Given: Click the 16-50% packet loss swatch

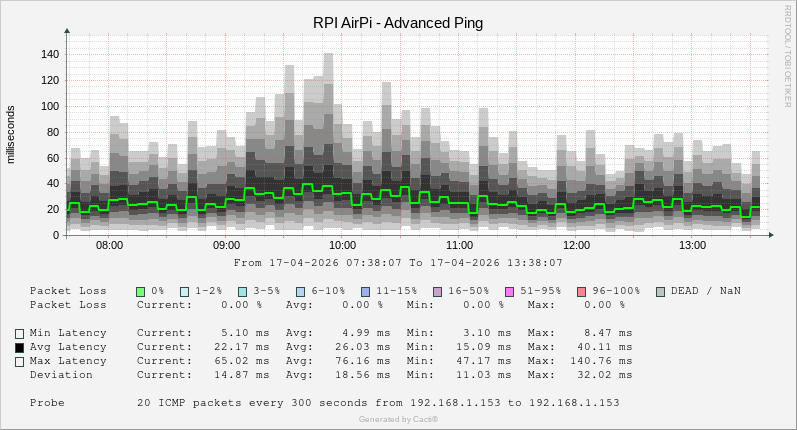Looking at the screenshot, I should pyautogui.click(x=438, y=291).
